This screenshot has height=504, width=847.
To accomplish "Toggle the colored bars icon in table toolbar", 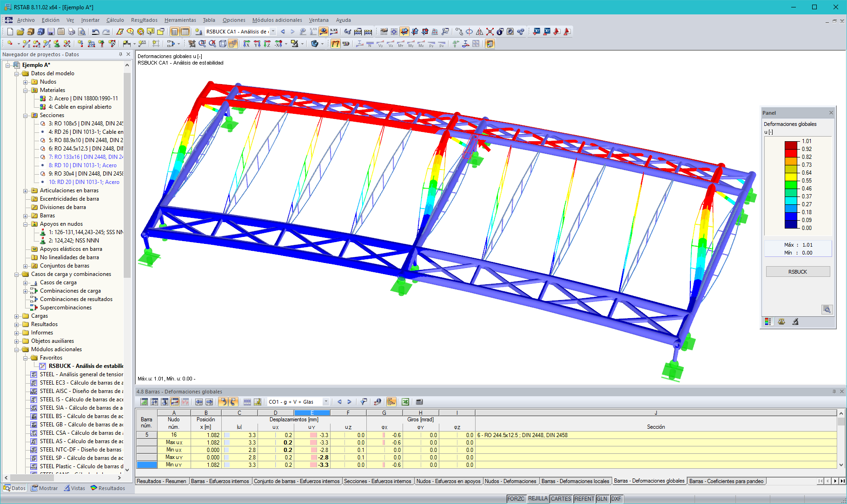I will pos(391,402).
